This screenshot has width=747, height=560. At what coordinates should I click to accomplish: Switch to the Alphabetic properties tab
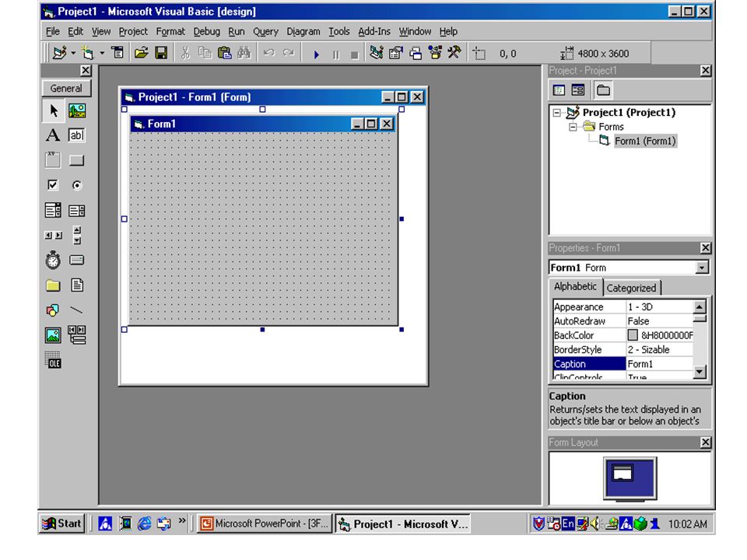[x=575, y=287]
